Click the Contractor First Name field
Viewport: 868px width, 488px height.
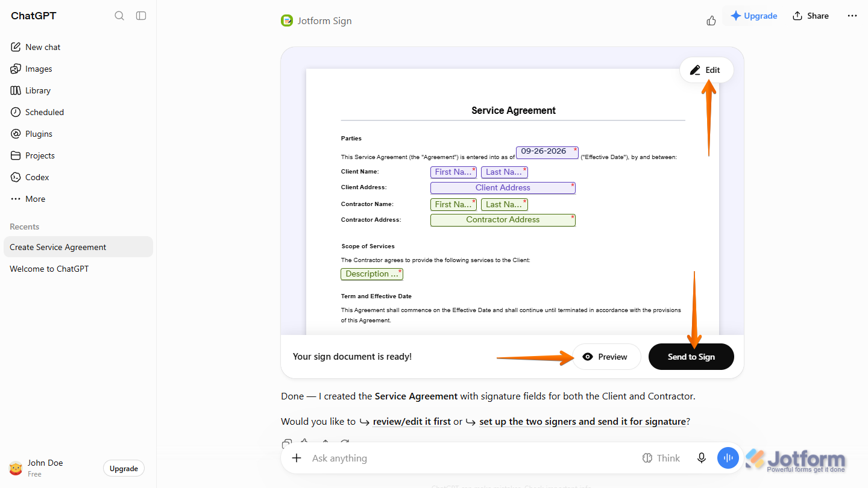pyautogui.click(x=453, y=204)
